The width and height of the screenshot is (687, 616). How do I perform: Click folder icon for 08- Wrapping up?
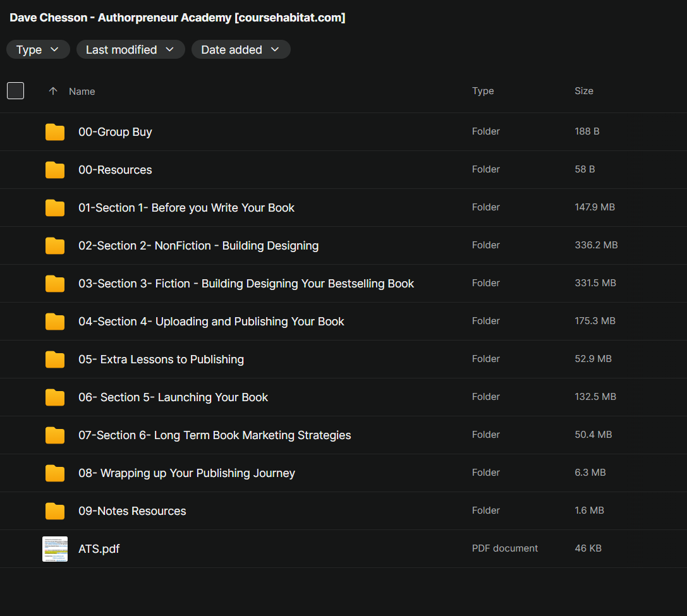click(x=55, y=473)
